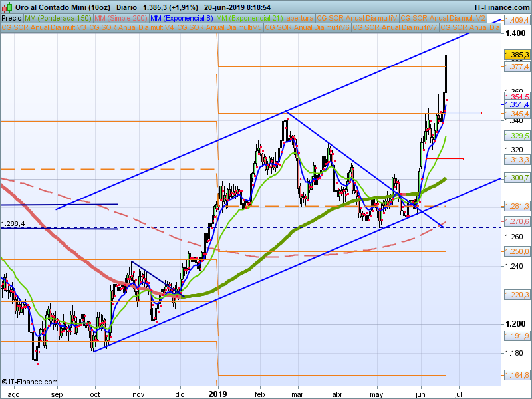Open CG SOR Anual Dia multiV2 label
The height and width of the screenshot is (399, 532).
point(443,19)
